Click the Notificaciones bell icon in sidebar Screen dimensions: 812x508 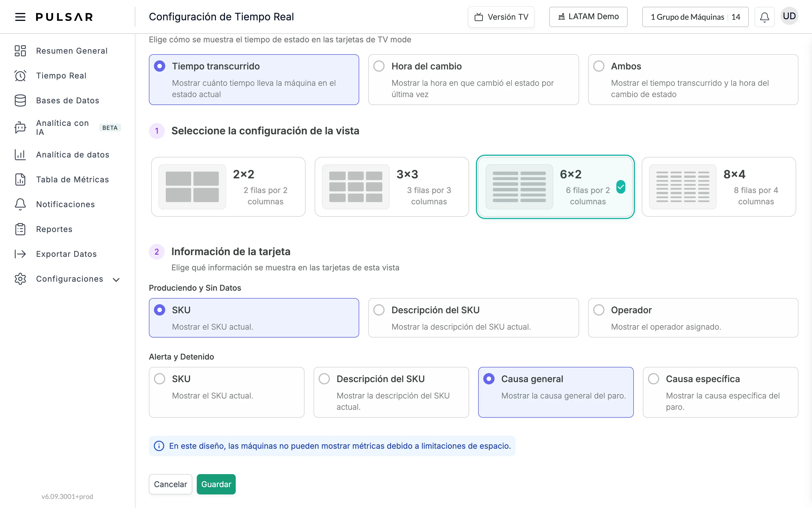pyautogui.click(x=20, y=204)
